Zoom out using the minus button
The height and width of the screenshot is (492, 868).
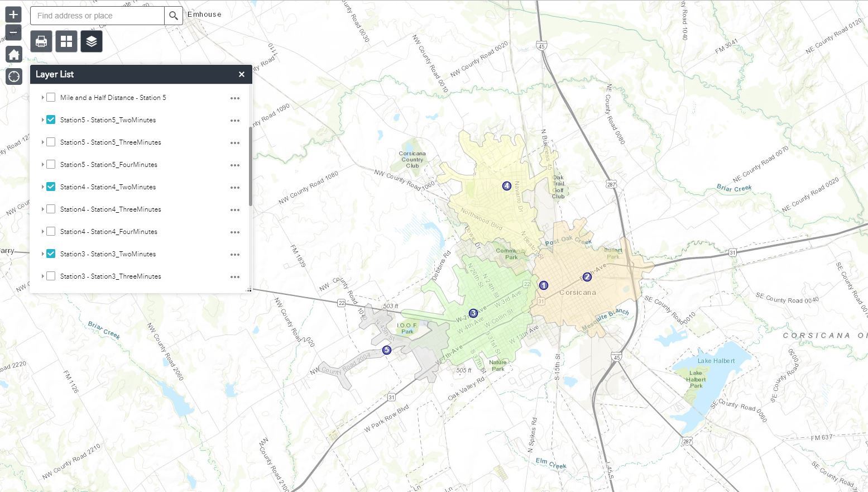tap(13, 32)
